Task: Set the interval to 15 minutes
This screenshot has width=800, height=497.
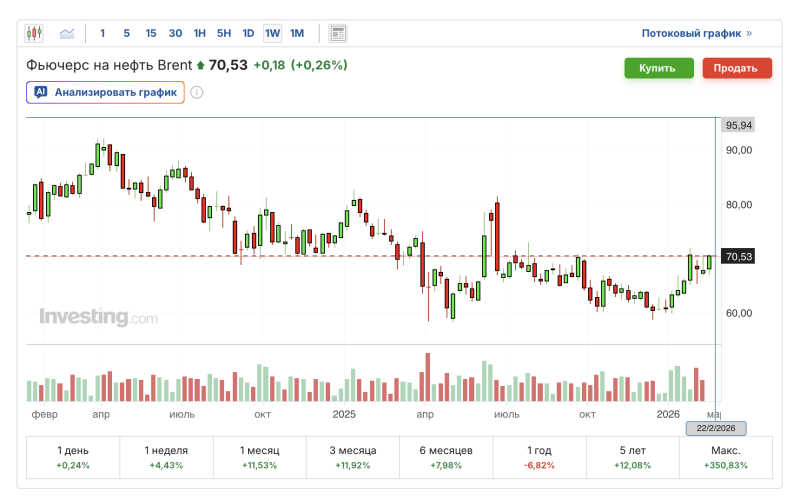Action: (151, 33)
